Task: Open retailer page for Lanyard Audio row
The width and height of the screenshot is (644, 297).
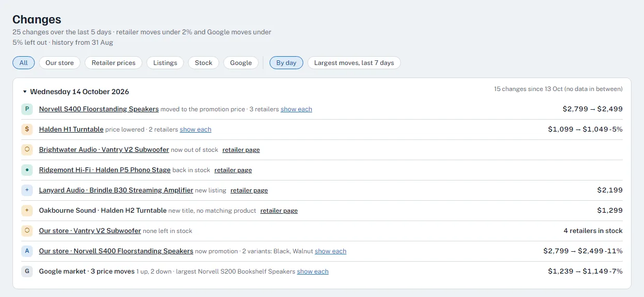Action: 249,190
